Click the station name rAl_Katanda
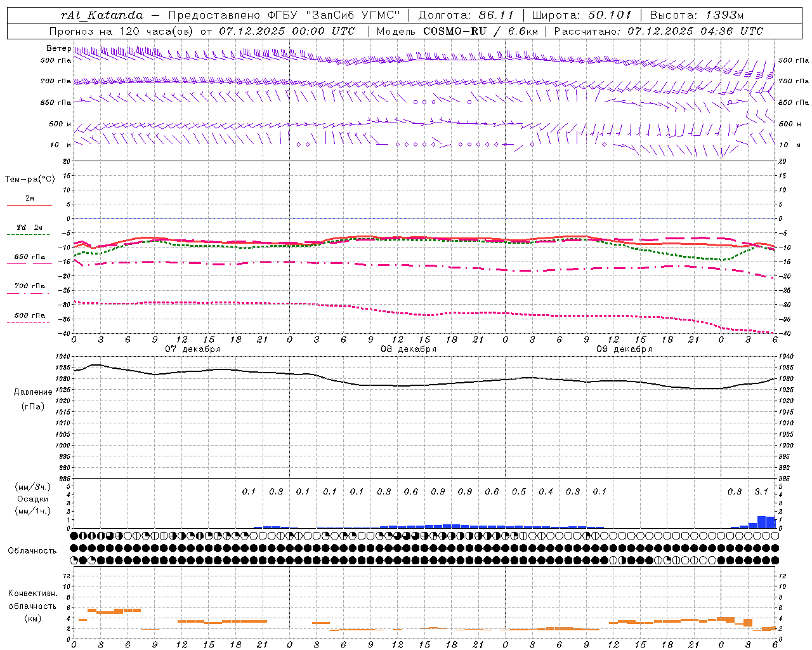 (103, 15)
